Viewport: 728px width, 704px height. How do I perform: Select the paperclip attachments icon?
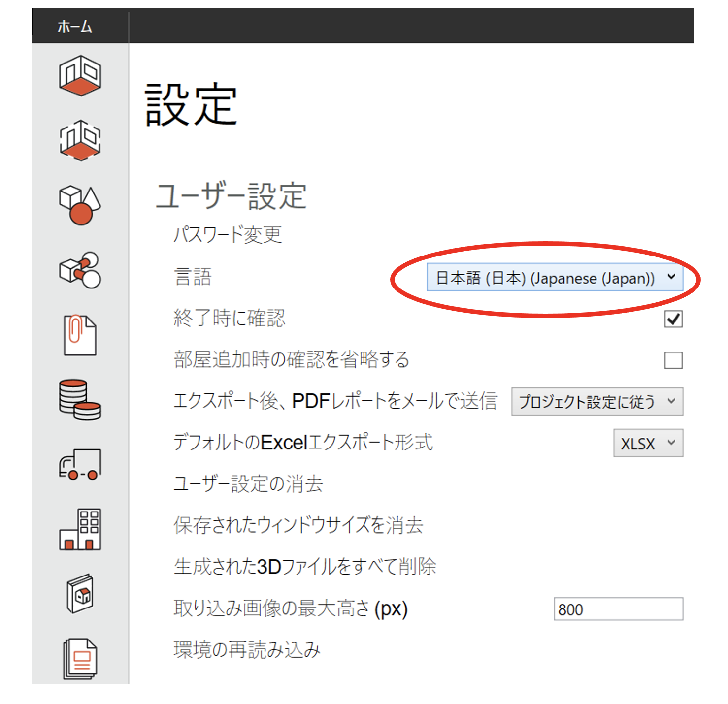coord(80,335)
